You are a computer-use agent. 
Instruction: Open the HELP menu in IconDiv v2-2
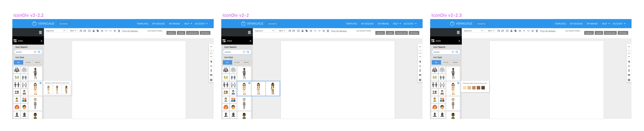point(397,24)
